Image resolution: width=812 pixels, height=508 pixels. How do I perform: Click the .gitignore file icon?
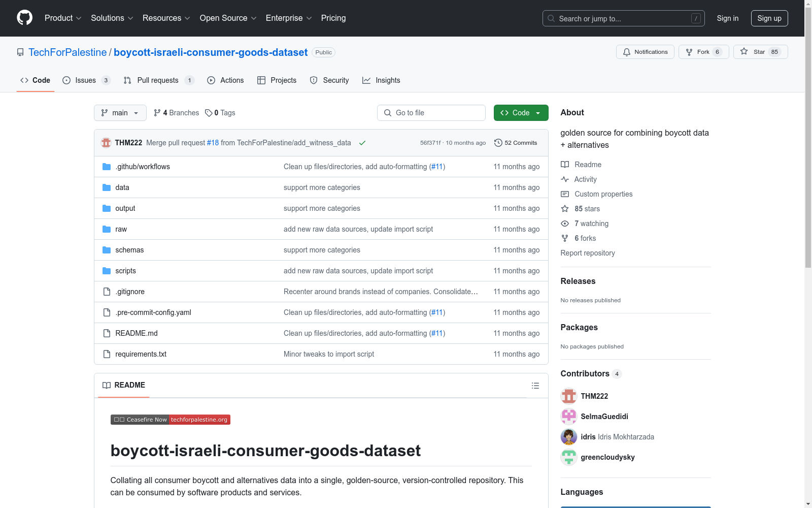tap(107, 292)
